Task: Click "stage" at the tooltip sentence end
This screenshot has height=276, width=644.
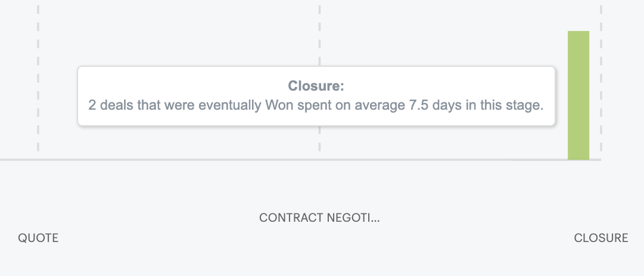Action: [x=525, y=106]
